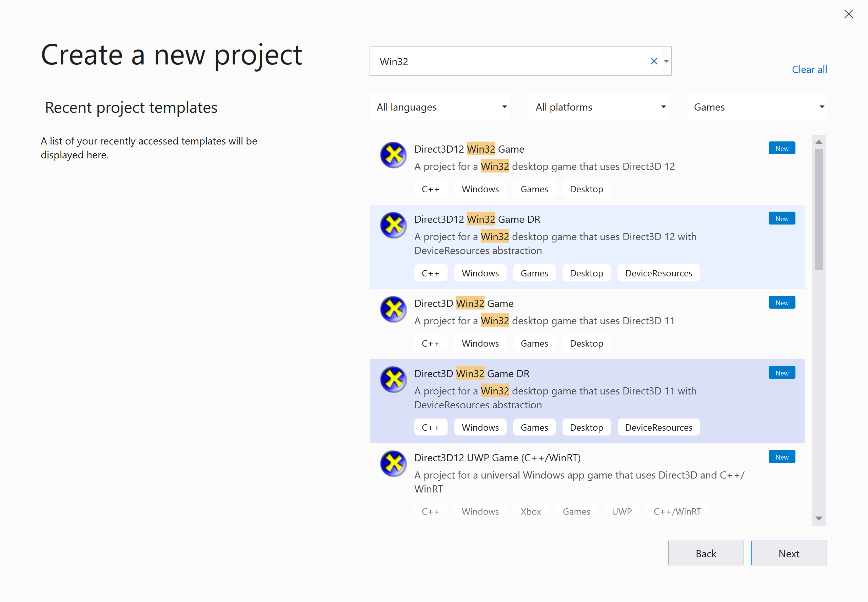Click Windows tag under Direct3D Win32 Game
This screenshot has width=868, height=602.
(480, 343)
